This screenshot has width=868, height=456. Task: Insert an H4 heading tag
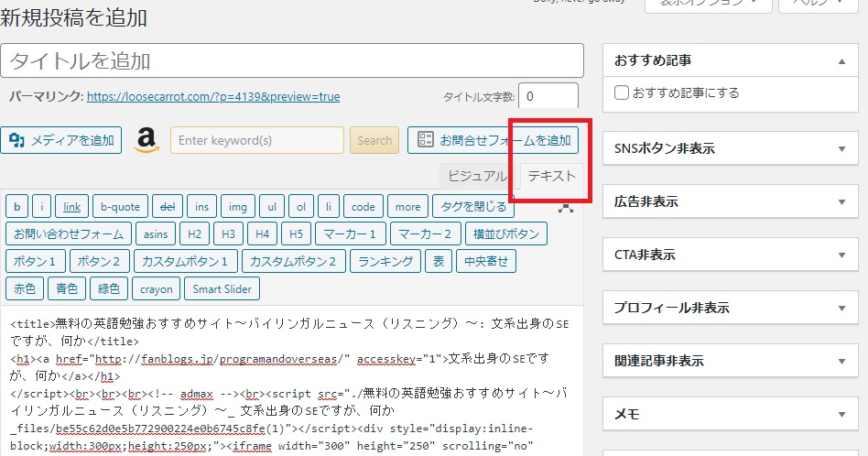[x=263, y=233]
